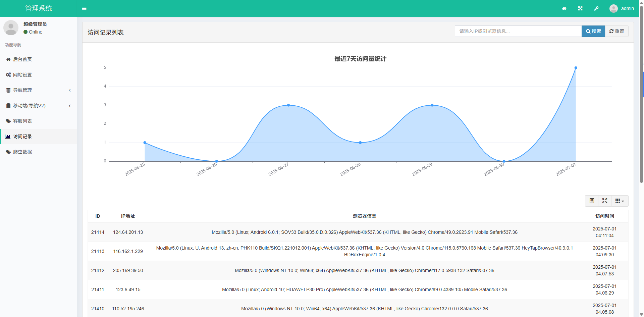Click the home icon in top navbar
Viewport: 644px width, 317px height.
click(x=564, y=8)
